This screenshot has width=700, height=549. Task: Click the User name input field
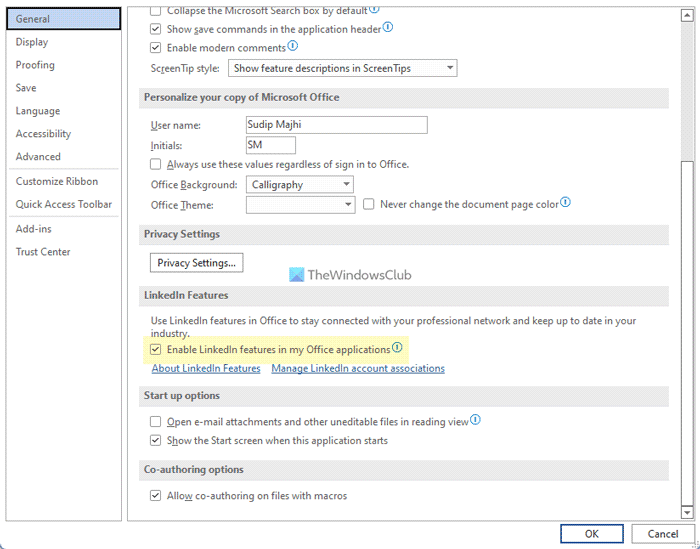(337, 125)
